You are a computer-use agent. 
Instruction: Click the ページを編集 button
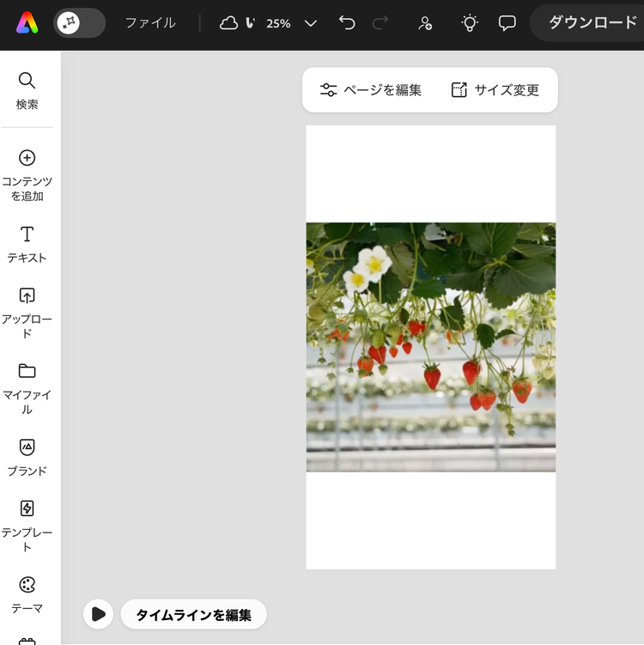point(371,90)
